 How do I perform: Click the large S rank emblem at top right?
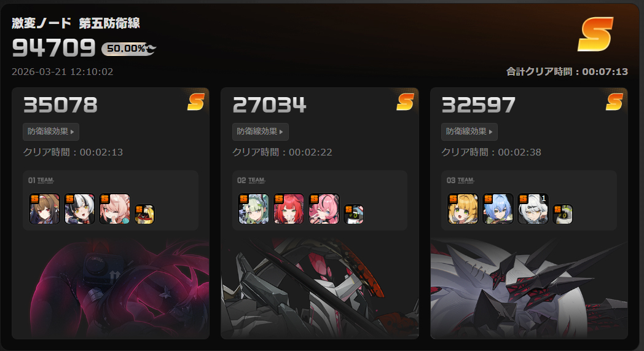[x=595, y=34]
